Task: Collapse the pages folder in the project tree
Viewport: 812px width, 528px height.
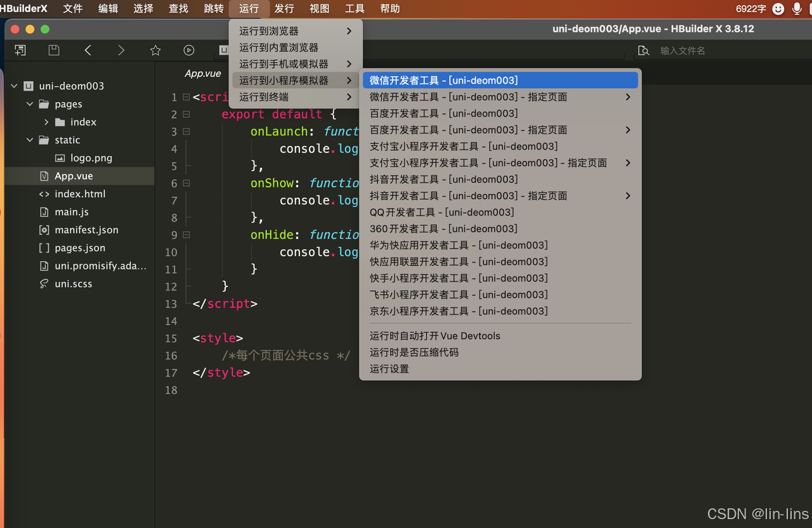Action: point(29,104)
